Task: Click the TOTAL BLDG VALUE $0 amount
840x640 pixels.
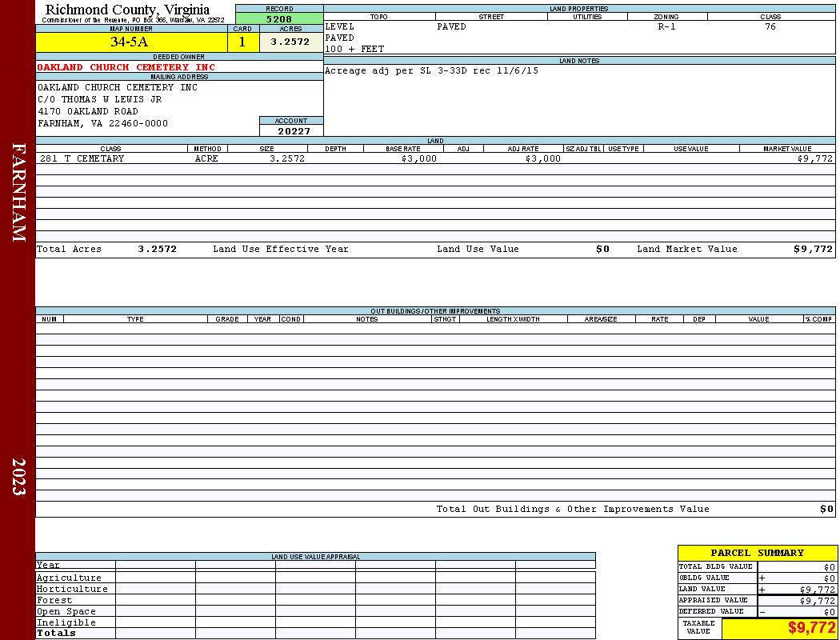Action: pos(830,567)
